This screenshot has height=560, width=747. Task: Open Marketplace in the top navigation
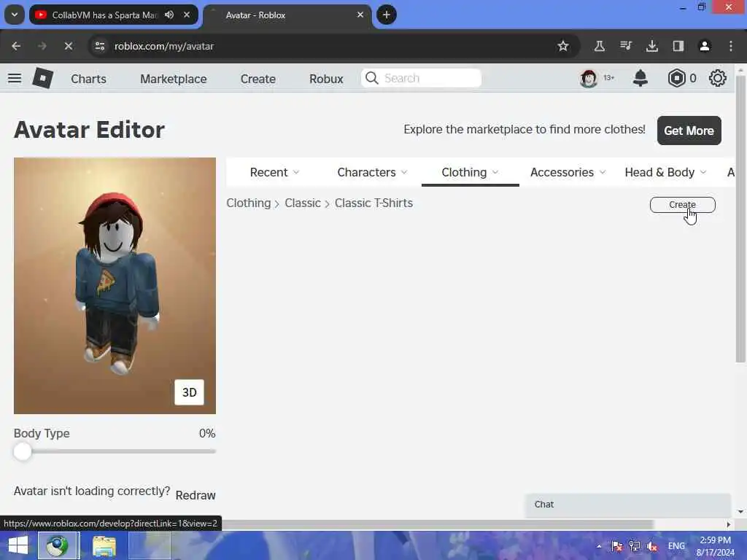[x=174, y=79]
